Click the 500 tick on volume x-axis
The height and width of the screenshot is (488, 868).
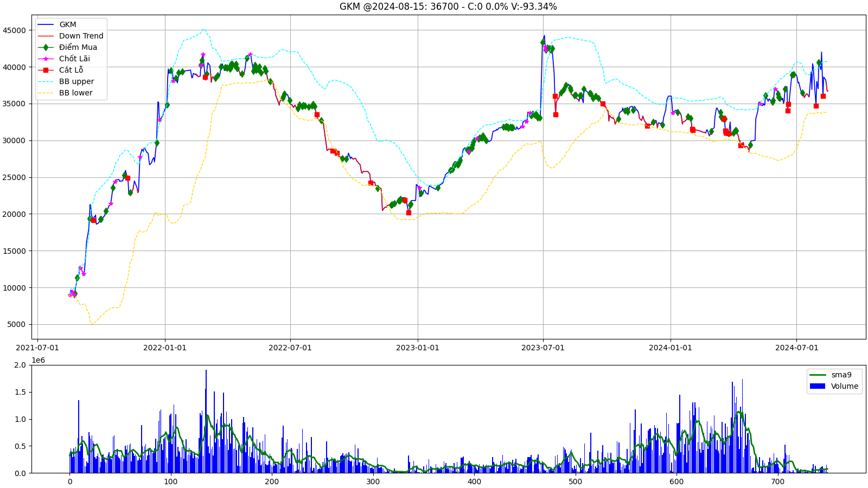(x=575, y=481)
